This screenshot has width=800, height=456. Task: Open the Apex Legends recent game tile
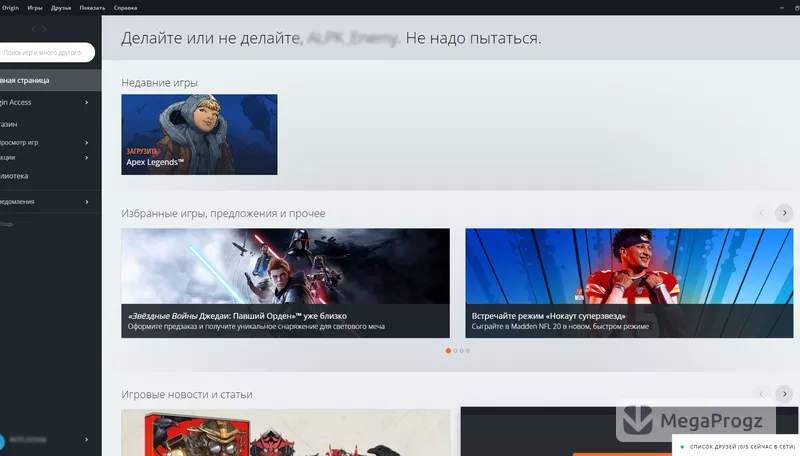pyautogui.click(x=199, y=134)
